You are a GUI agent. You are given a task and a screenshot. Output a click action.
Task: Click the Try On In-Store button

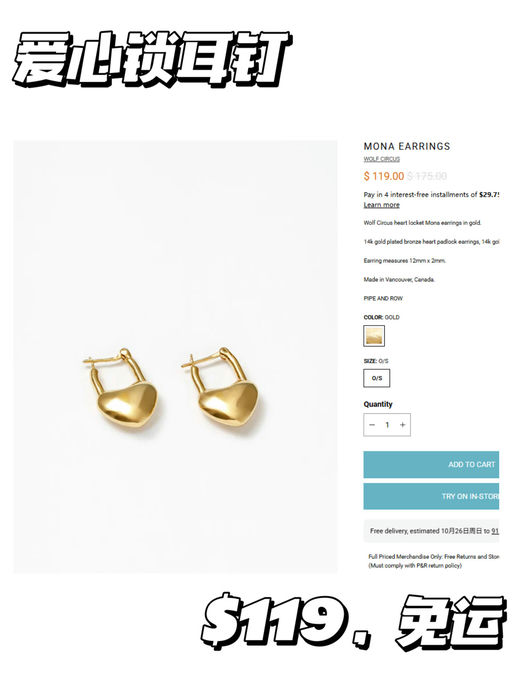[431, 496]
